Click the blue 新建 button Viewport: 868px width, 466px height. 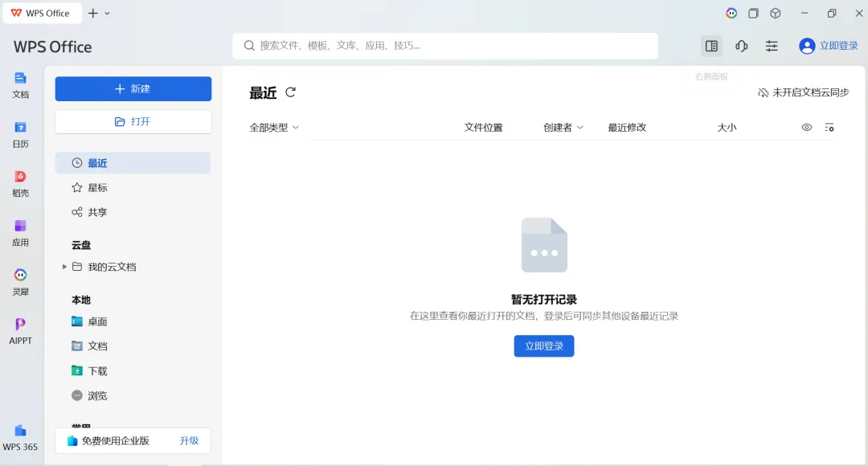tap(133, 88)
